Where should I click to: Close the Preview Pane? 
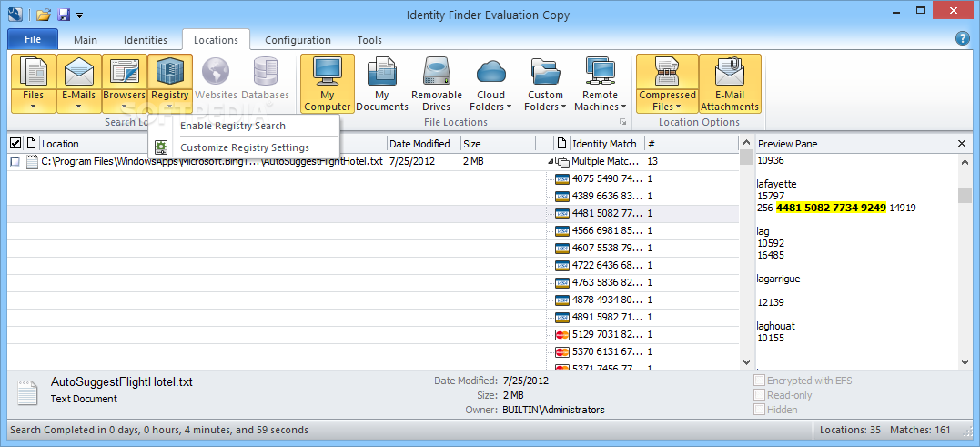click(962, 144)
